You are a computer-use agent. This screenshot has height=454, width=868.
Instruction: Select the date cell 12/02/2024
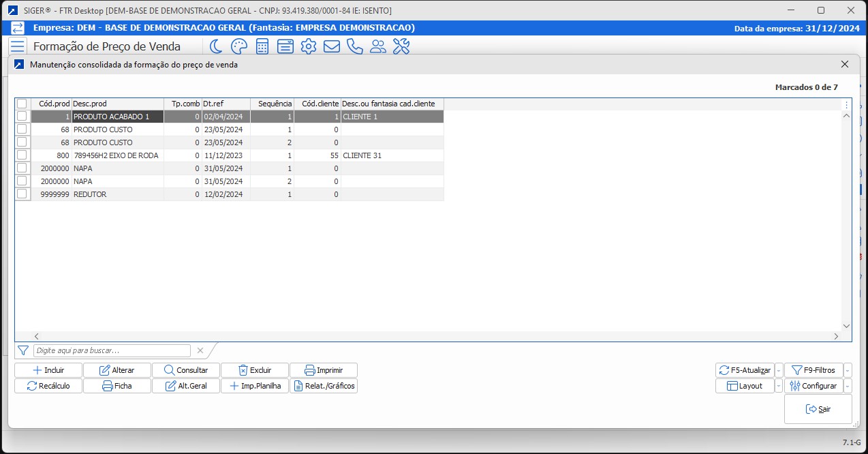click(x=226, y=194)
